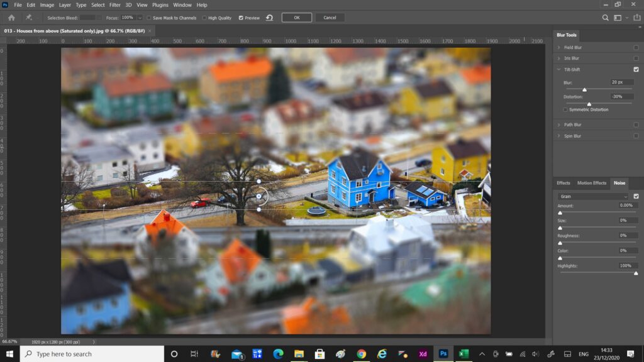Open the Focus percentage dropdown
The height and width of the screenshot is (362, 644).
coord(140,18)
